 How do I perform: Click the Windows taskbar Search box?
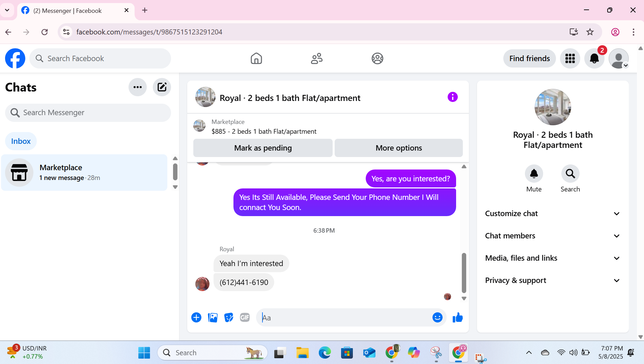pos(213,353)
